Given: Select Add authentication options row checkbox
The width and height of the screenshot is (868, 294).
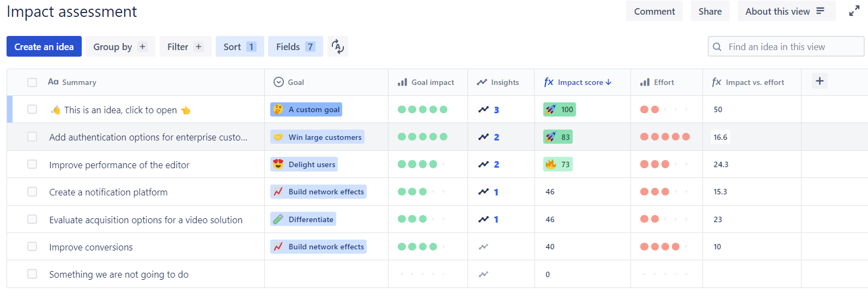Looking at the screenshot, I should [x=32, y=137].
